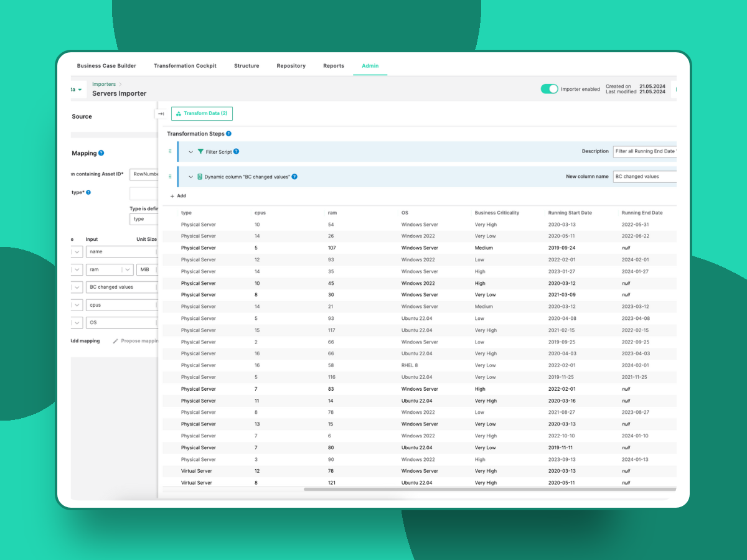Open dropdown left of ram input
Image resolution: width=747 pixels, height=560 pixels.
[x=76, y=269]
